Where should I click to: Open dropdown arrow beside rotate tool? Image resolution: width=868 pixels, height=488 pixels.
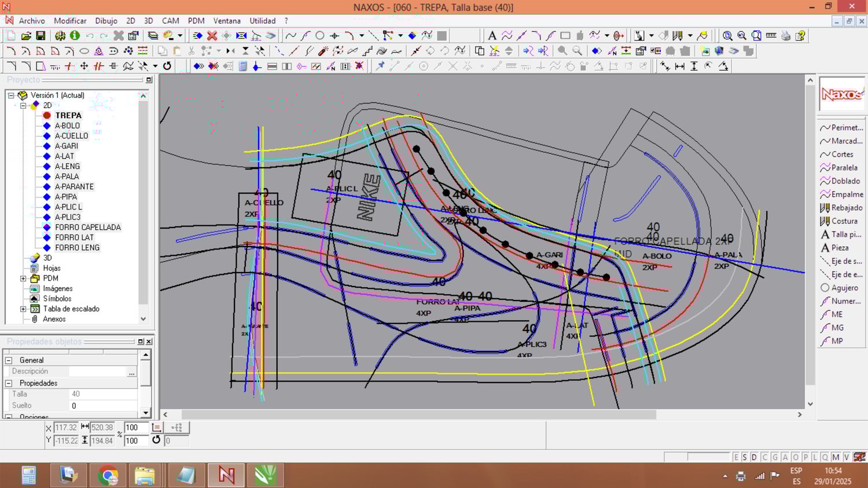pos(155,66)
